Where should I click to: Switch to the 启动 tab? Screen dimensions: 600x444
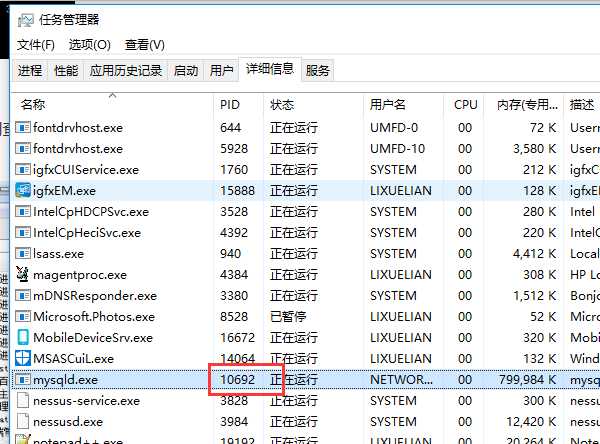click(x=186, y=70)
